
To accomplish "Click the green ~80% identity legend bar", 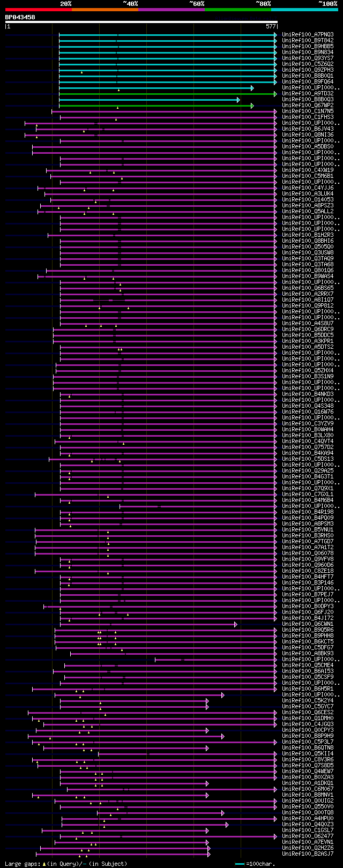I will tap(238, 10).
